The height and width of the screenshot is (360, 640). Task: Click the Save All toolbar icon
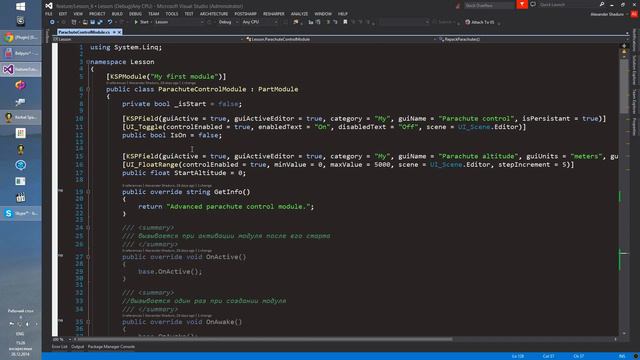pos(100,22)
